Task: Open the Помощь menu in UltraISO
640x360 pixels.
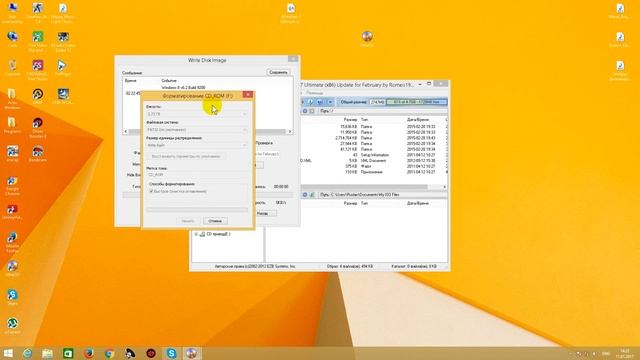Action: pyautogui.click(x=314, y=93)
